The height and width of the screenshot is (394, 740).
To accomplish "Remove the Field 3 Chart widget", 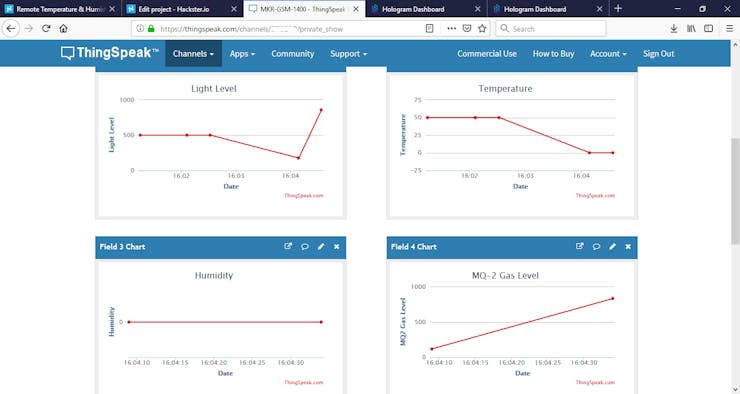I will pos(336,246).
